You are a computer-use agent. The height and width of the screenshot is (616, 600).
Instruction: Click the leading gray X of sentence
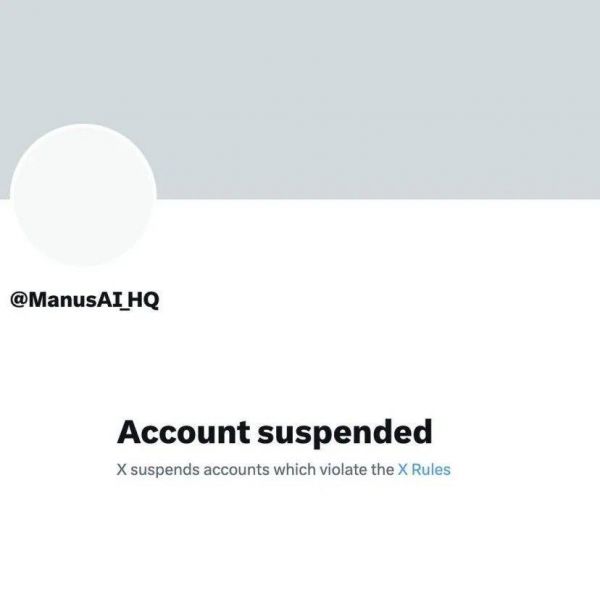(x=121, y=469)
